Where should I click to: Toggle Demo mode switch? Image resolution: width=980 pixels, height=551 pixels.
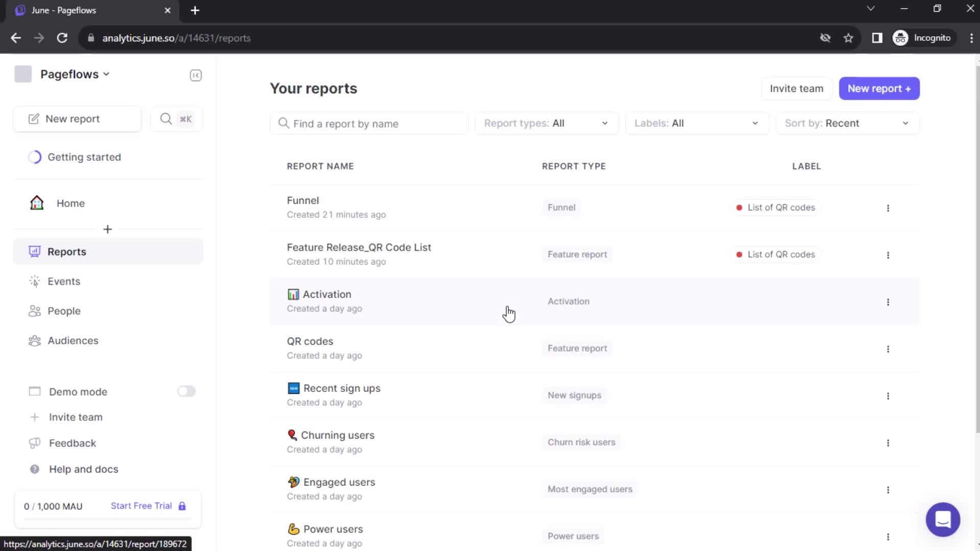(x=186, y=391)
